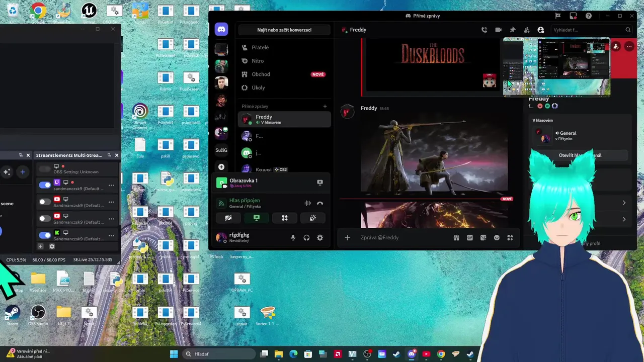Open Discord home direct messages logo
Viewport: 644px width, 362px height.
click(221, 29)
